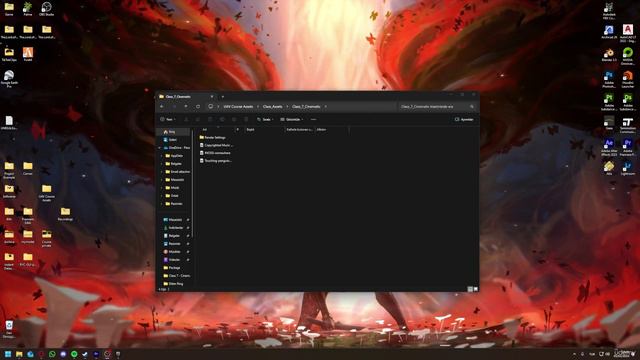
Task: Open Google Earth Pro desktop shortcut
Action: 9,79
